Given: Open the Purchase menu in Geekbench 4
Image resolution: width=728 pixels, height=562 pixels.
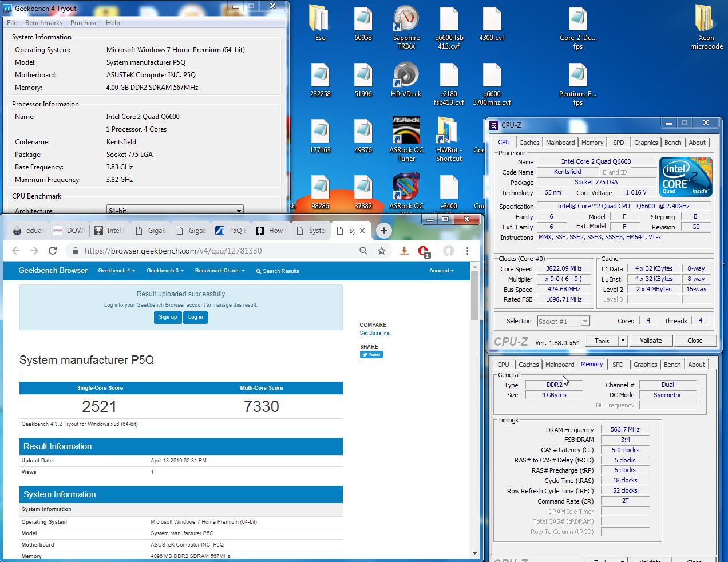Looking at the screenshot, I should tap(84, 23).
